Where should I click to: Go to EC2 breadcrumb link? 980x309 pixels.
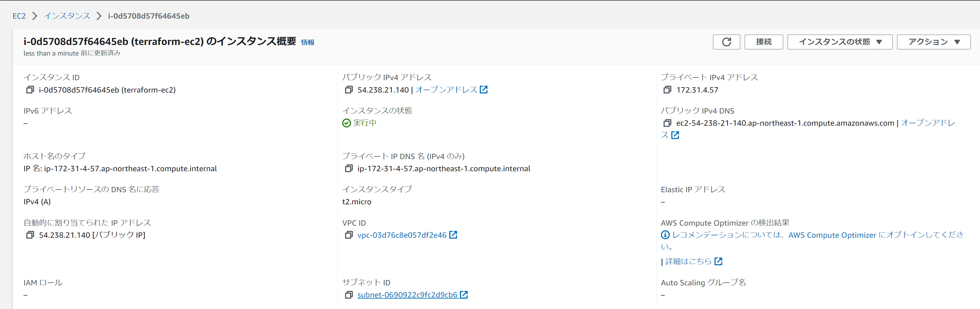coord(19,16)
